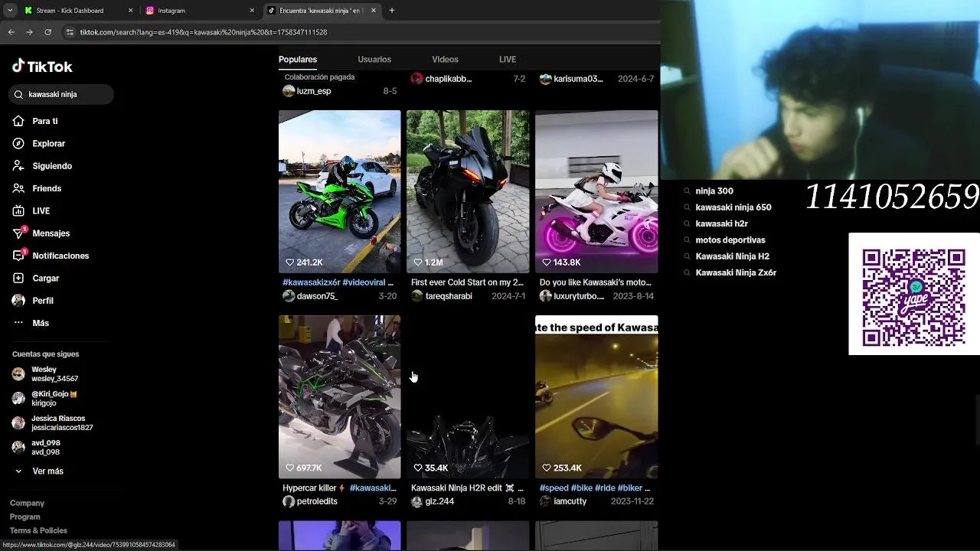
Task: Click glz.244 profile avatar
Action: click(x=416, y=501)
